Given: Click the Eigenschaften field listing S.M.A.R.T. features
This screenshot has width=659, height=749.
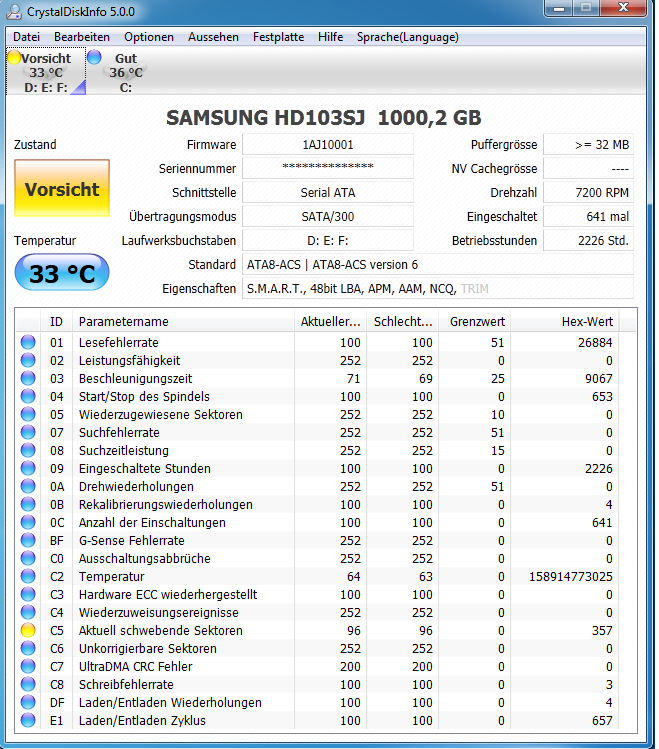Looking at the screenshot, I should coord(438,289).
